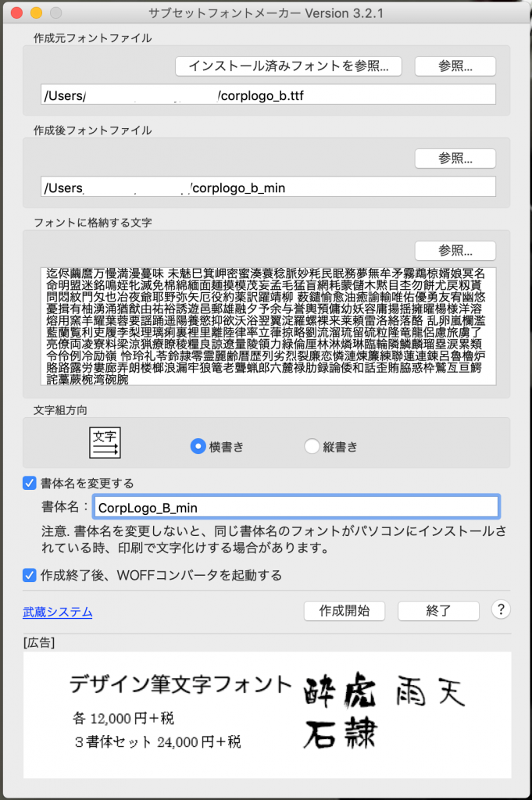Click the red close window button

pyautogui.click(x=16, y=13)
